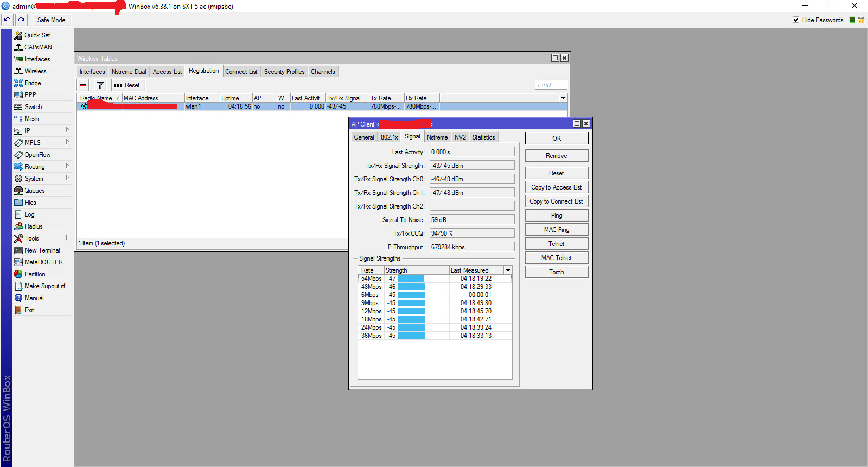
Task: Click the Reset counters button in Wireless Tables
Action: 127,85
